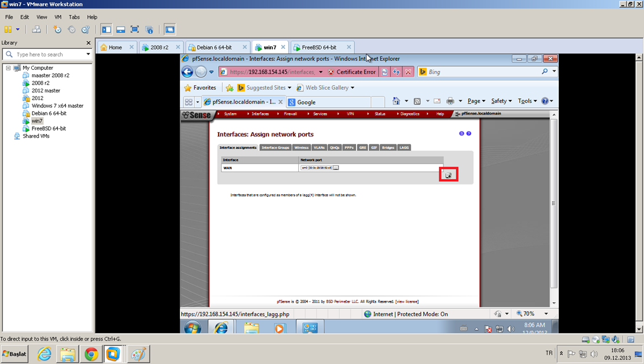The width and height of the screenshot is (644, 364).
Task: Open the IE Tools menu
Action: 528,101
